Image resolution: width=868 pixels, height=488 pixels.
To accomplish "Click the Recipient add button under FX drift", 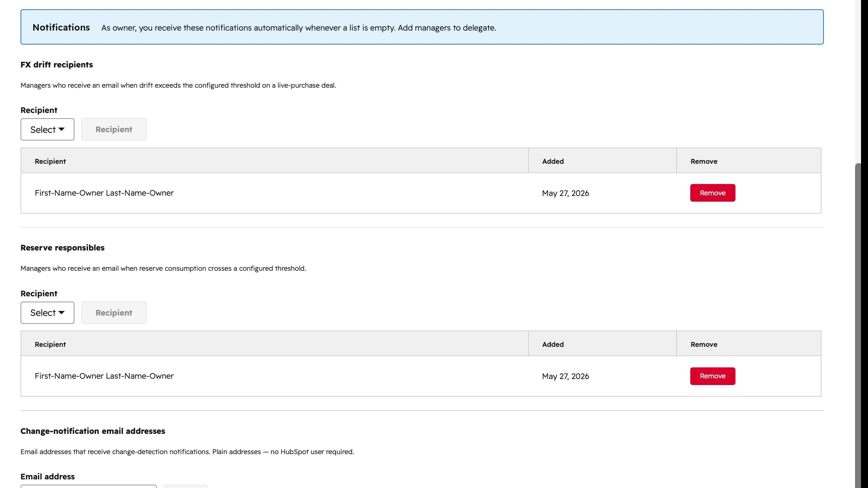I will pos(114,130).
